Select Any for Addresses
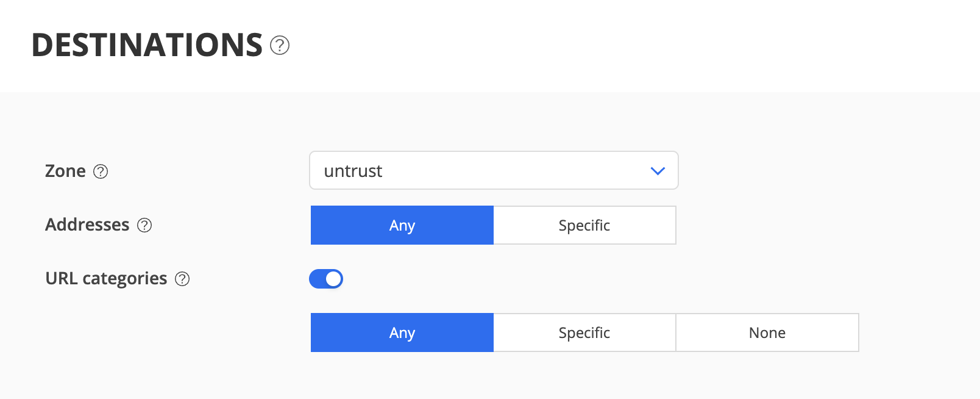The image size is (980, 399). pos(402,225)
